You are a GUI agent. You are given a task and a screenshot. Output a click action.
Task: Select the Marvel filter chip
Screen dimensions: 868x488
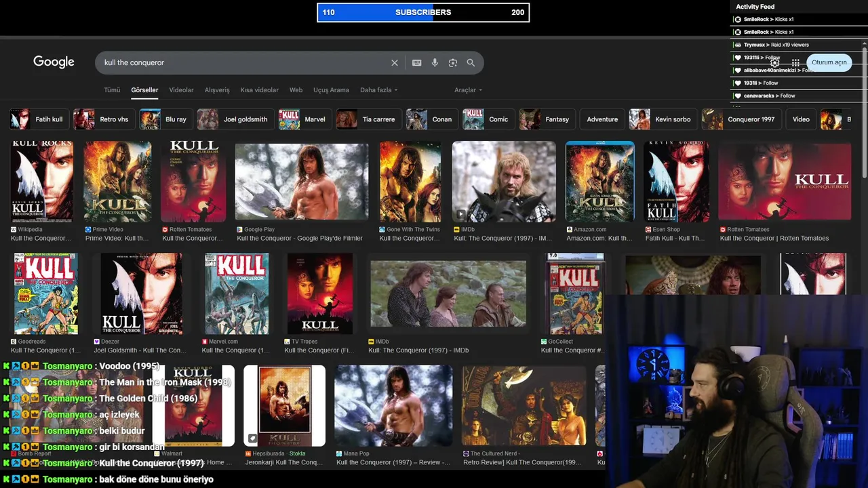click(304, 119)
